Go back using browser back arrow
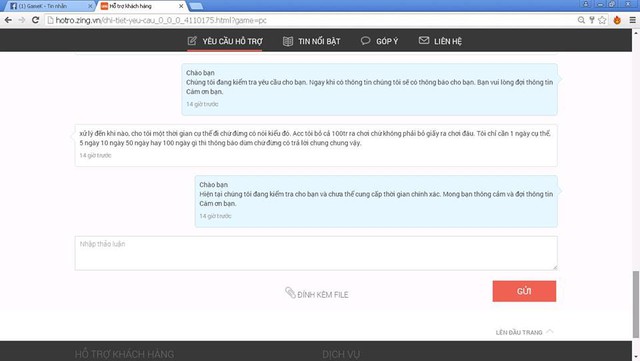Viewport: 640px width, 361px height. coord(8,20)
